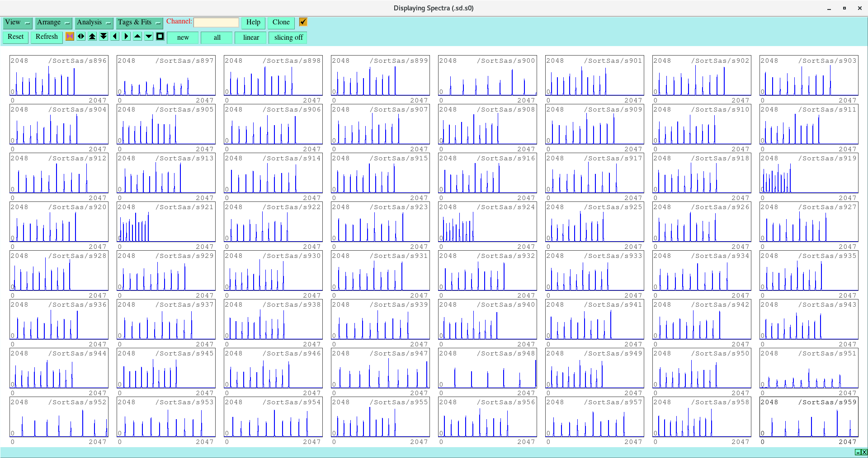Select spectrum /SortSas/s928
Viewport: 868px width, 458px height.
coord(59,271)
